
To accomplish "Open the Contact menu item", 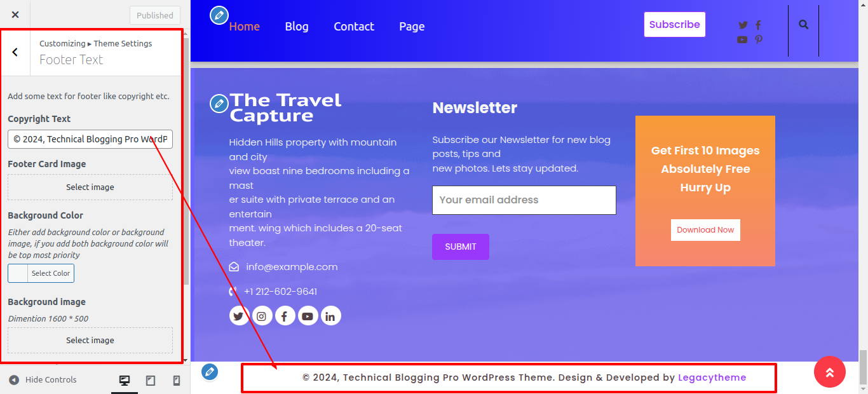I will [354, 27].
